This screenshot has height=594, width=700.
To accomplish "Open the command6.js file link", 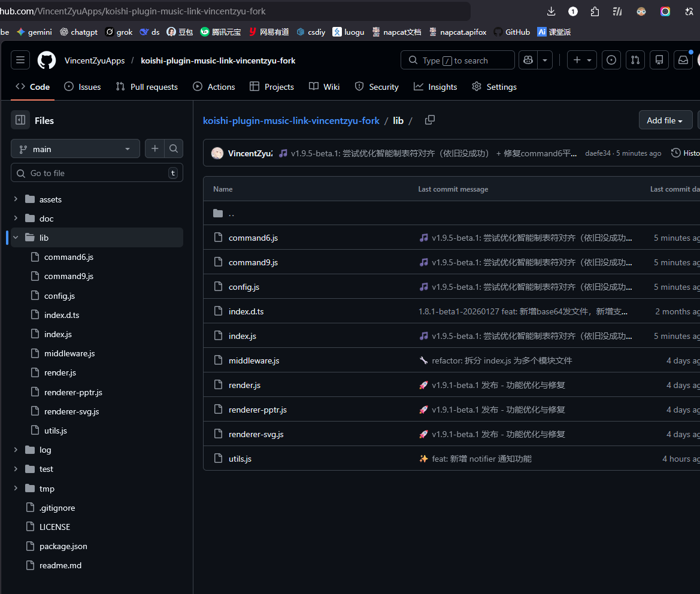I will pos(253,238).
